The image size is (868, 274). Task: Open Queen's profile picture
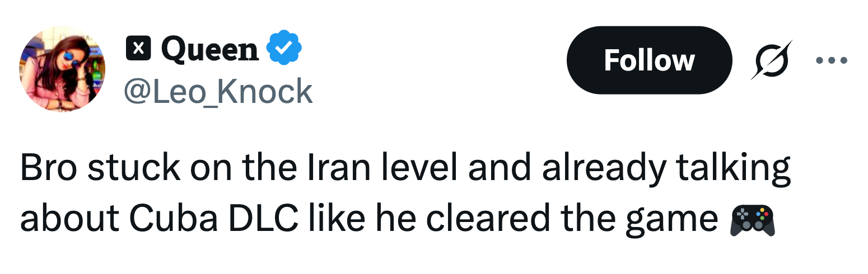coord(62,69)
